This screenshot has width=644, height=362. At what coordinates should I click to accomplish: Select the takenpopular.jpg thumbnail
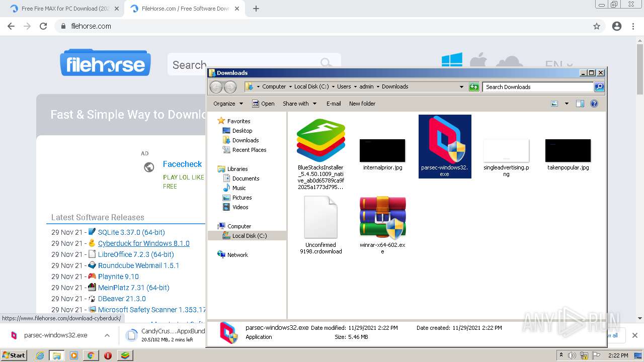568,150
